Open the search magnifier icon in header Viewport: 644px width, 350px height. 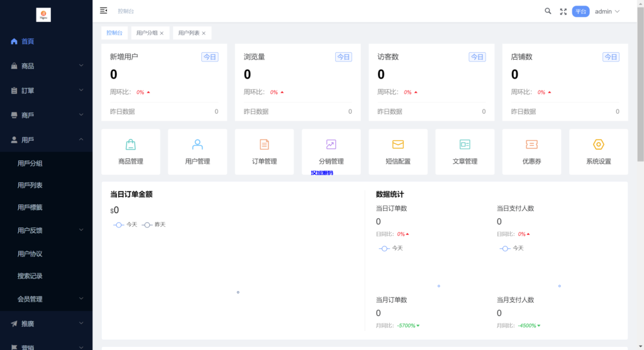pyautogui.click(x=548, y=11)
